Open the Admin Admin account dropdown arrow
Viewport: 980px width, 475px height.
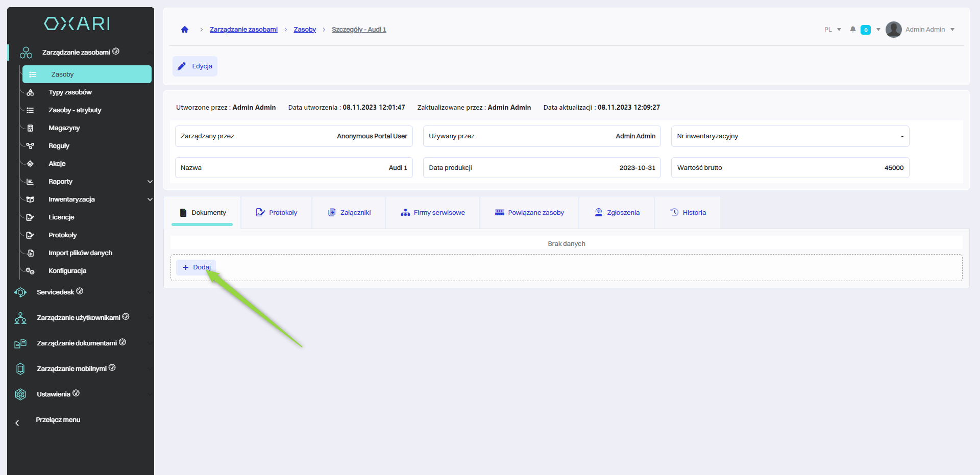click(952, 30)
